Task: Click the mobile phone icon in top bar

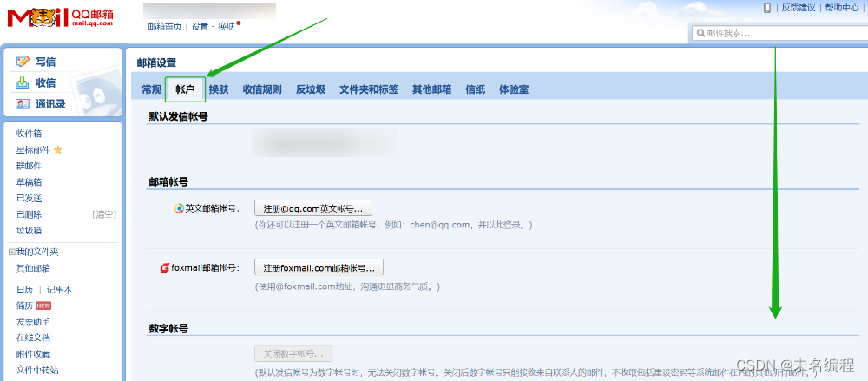Action: click(767, 8)
